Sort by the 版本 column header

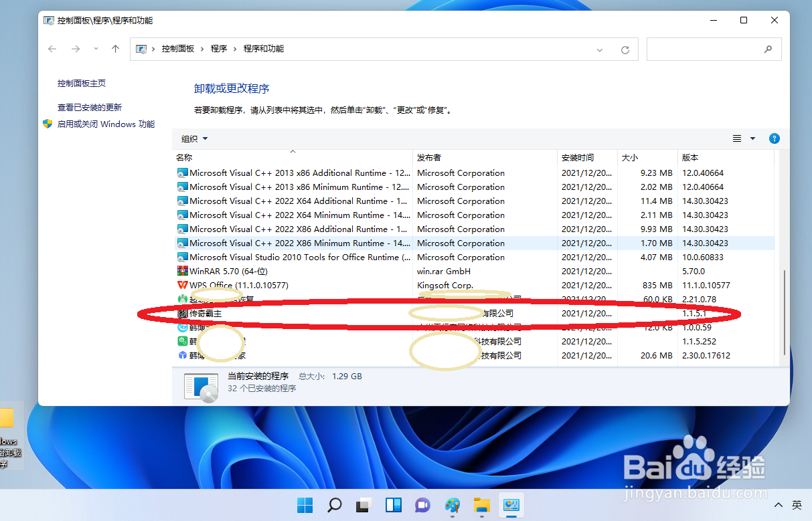point(726,158)
